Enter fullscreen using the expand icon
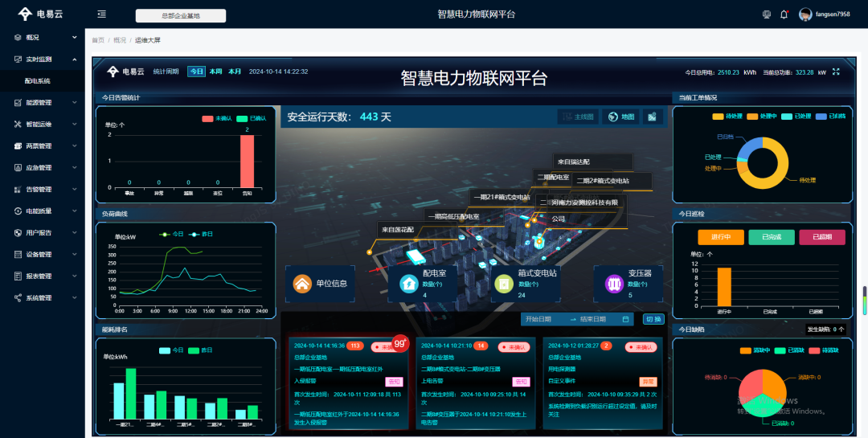The height and width of the screenshot is (438, 868). coord(836,72)
